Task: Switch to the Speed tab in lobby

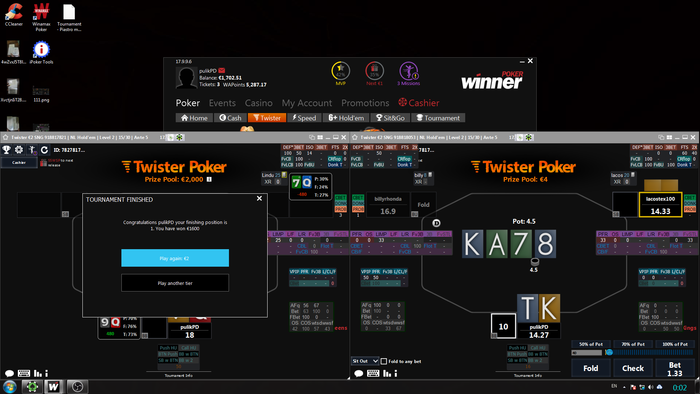Action: coord(304,118)
